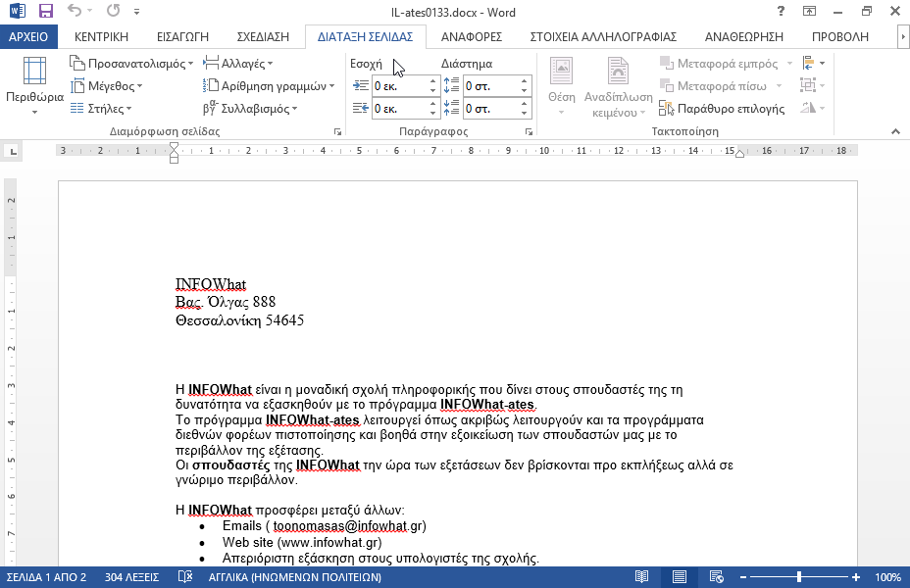Image resolution: width=910 pixels, height=588 pixels.
Task: Undo the last action
Action: tap(74, 11)
